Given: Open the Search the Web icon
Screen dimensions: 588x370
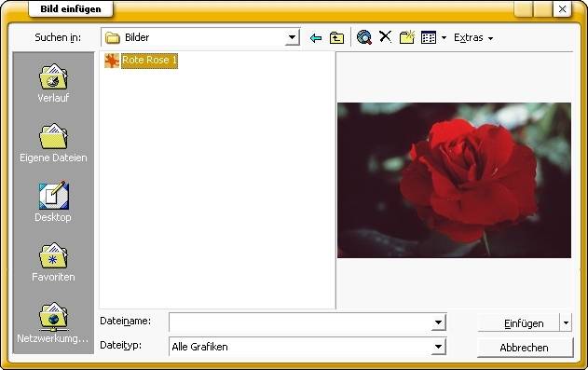Looking at the screenshot, I should coord(363,37).
